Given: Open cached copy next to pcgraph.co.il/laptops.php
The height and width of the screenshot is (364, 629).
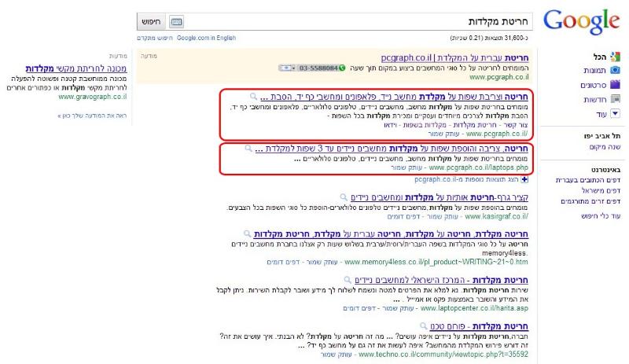Looking at the screenshot, I should 406,167.
